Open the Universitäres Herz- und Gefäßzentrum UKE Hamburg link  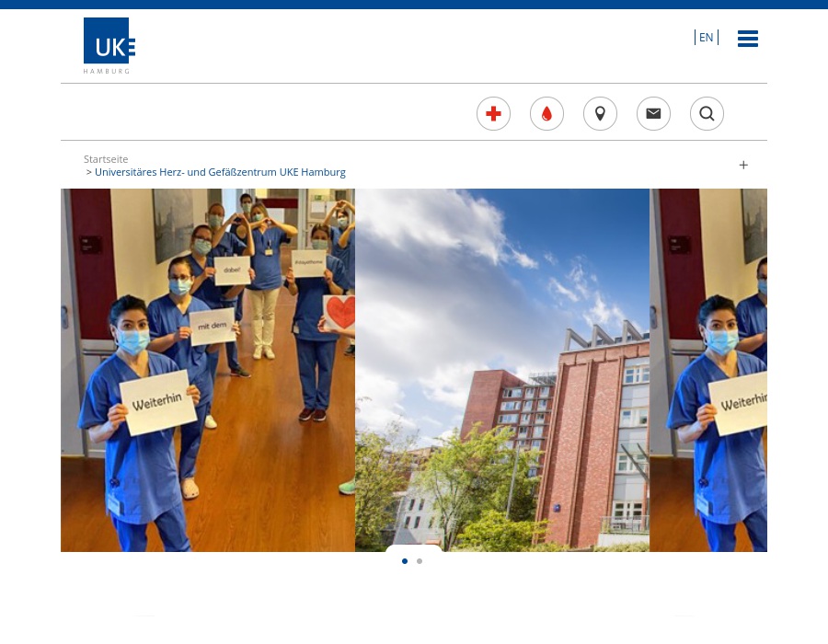(x=220, y=171)
